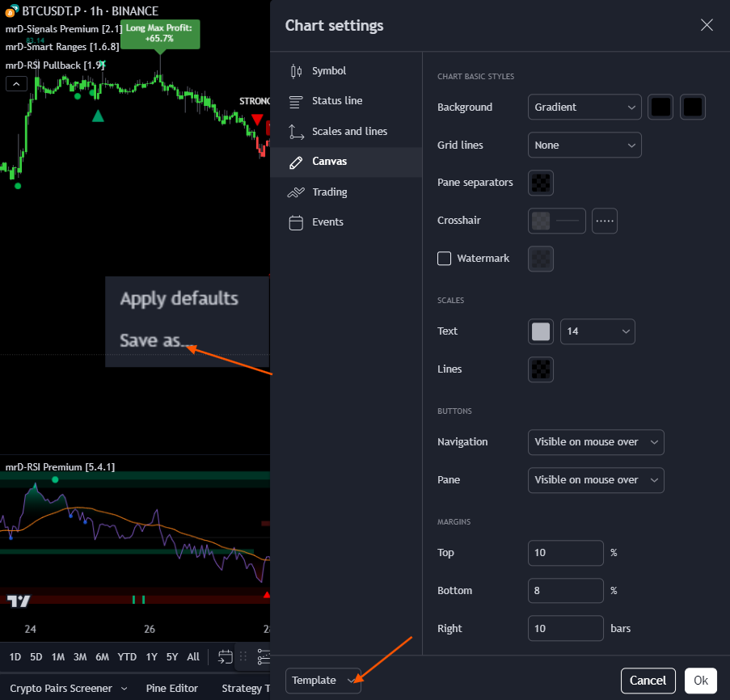Pick the first background gradient color
The image size is (730, 700).
tap(660, 107)
